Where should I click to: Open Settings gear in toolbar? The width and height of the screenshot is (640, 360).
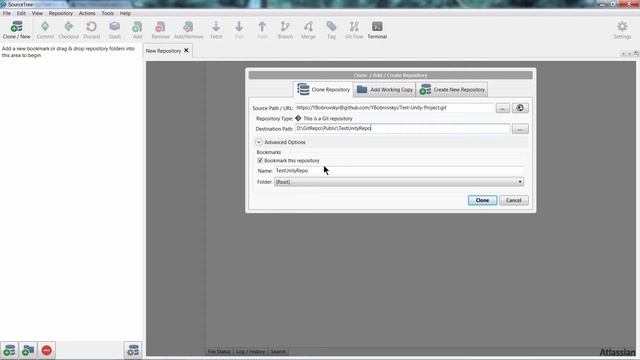coord(622,30)
